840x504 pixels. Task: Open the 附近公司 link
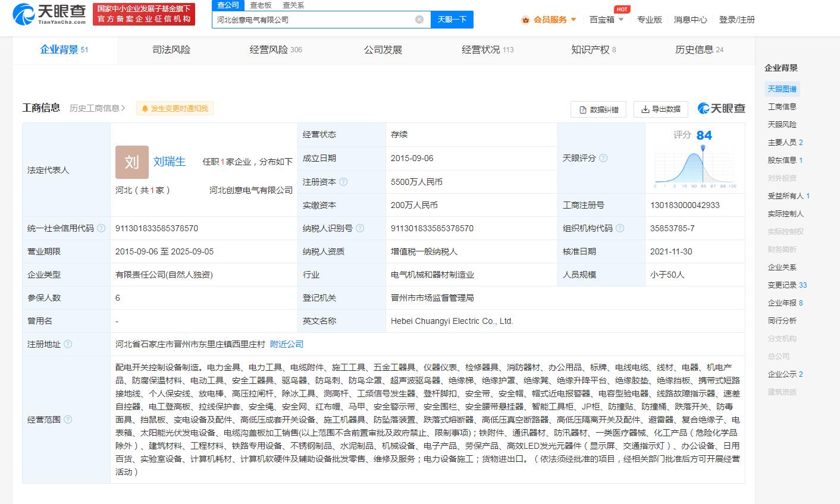point(287,344)
